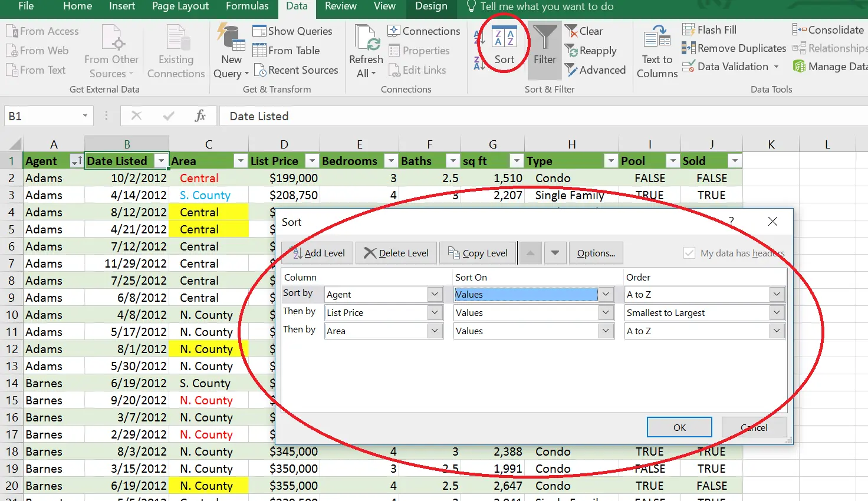This screenshot has height=501, width=868.
Task: Open Advanced filter options
Action: (x=595, y=70)
